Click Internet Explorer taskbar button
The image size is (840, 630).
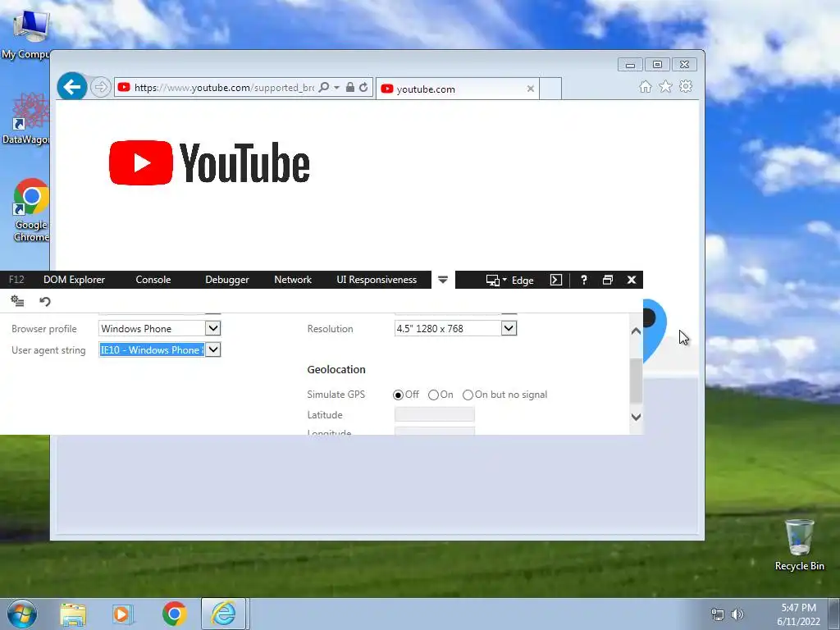(x=223, y=614)
